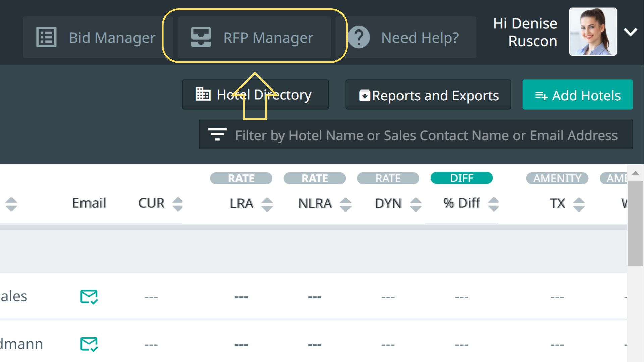Click the Need Help question mark icon
644x362 pixels.
tap(359, 37)
